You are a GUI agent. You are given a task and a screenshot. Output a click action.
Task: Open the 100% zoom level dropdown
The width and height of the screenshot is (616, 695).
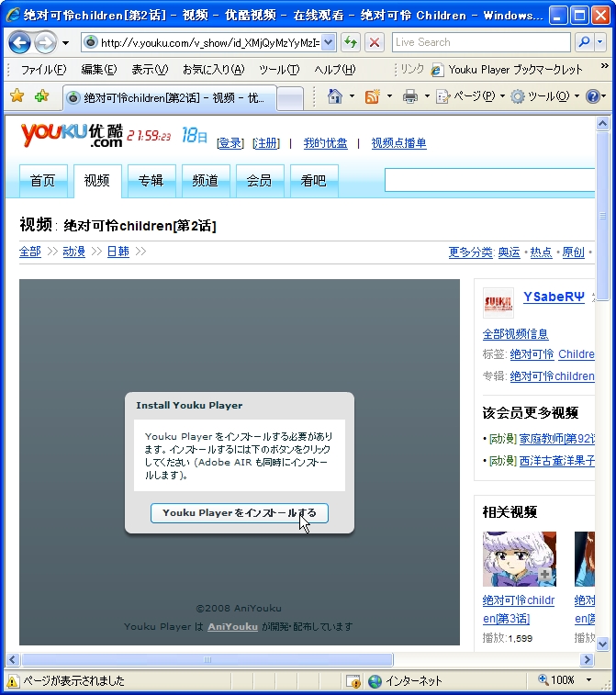pos(589,680)
